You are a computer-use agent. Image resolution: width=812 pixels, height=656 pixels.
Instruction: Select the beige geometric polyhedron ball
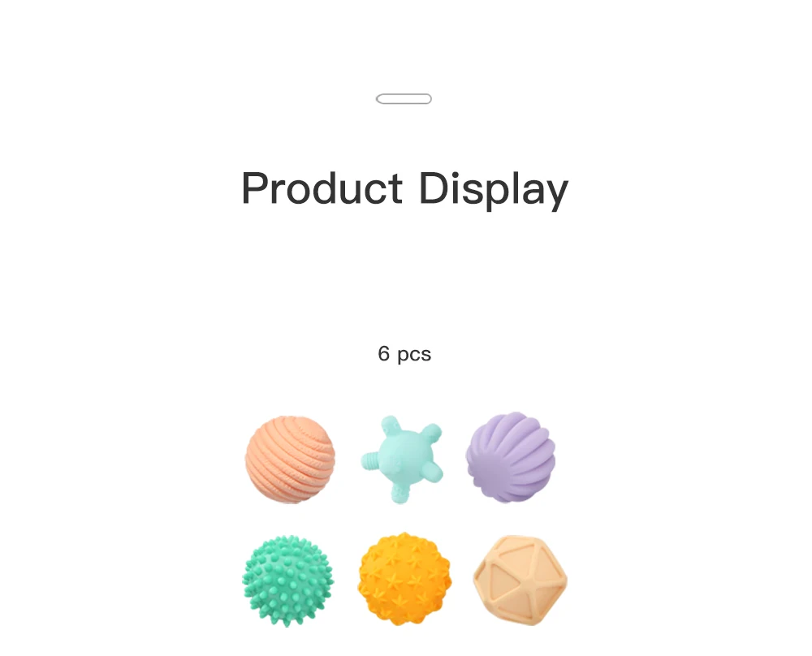click(520, 580)
